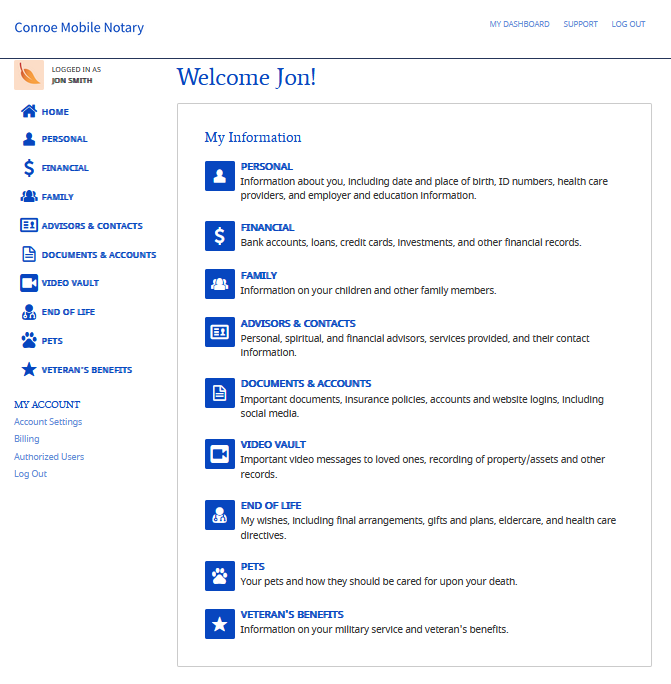Click the 'MY ACCOUNT' sidebar heading

47,404
